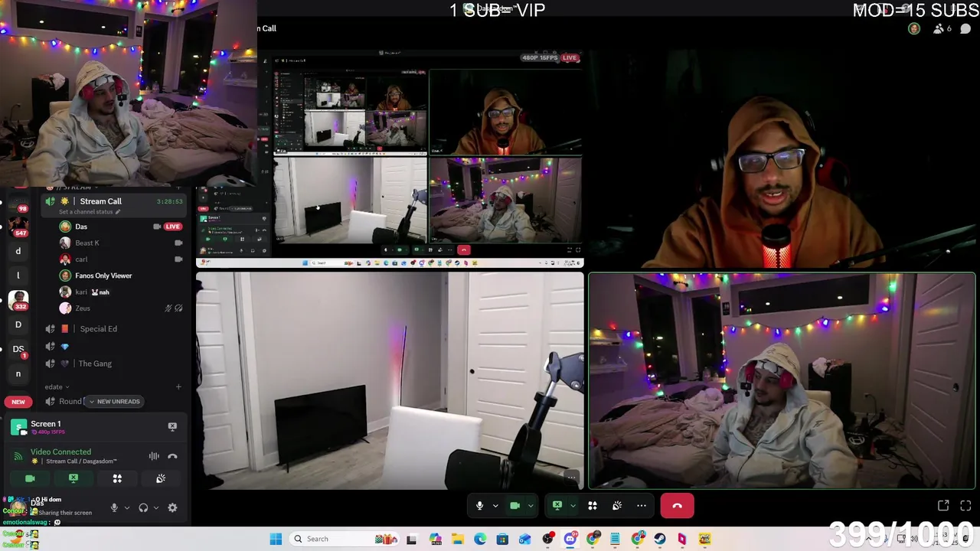Toggle noise suppression waveform icon
Image resolution: width=980 pixels, height=551 pixels.
[154, 456]
